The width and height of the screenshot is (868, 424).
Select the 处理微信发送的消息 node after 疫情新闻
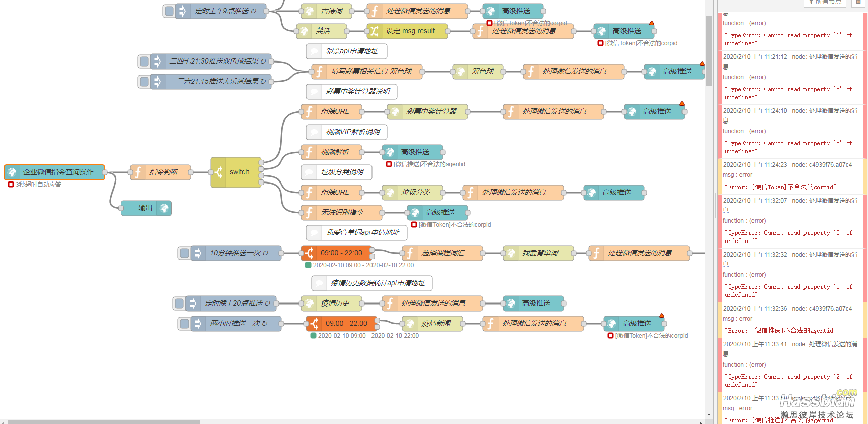point(533,323)
